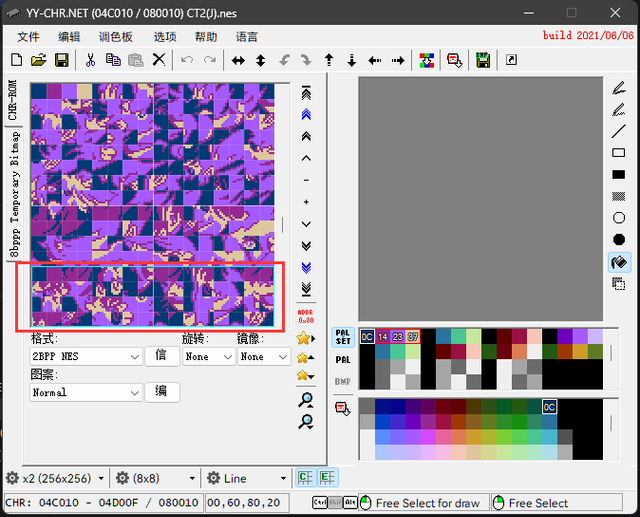Open the star bookmark jump menu
640x517 pixels.
coord(305,338)
